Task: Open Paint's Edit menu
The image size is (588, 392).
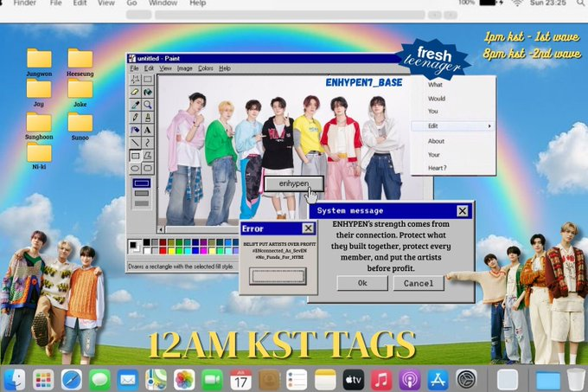Action: click(149, 68)
